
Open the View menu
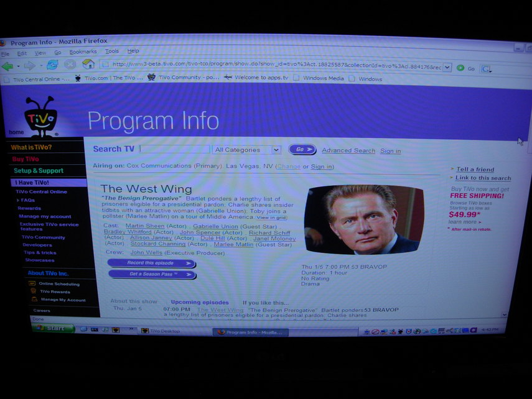click(x=40, y=53)
